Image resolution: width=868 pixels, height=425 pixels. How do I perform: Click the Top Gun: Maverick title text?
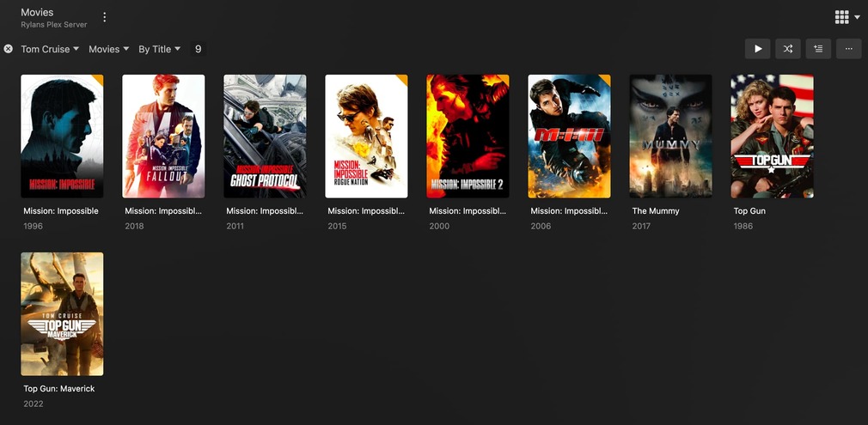tap(59, 388)
